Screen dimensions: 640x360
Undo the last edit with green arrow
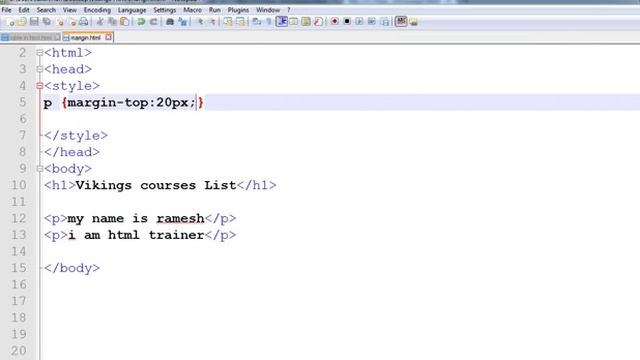(141, 22)
